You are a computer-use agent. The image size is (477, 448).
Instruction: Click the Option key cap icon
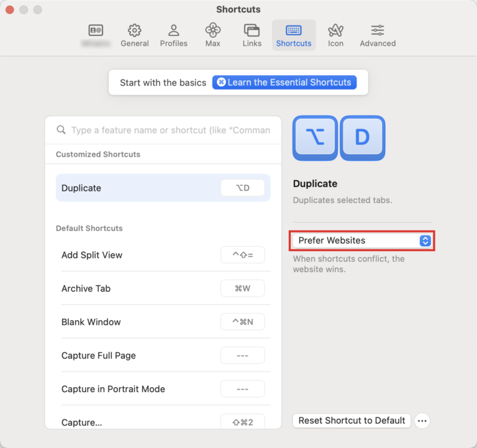pos(316,138)
